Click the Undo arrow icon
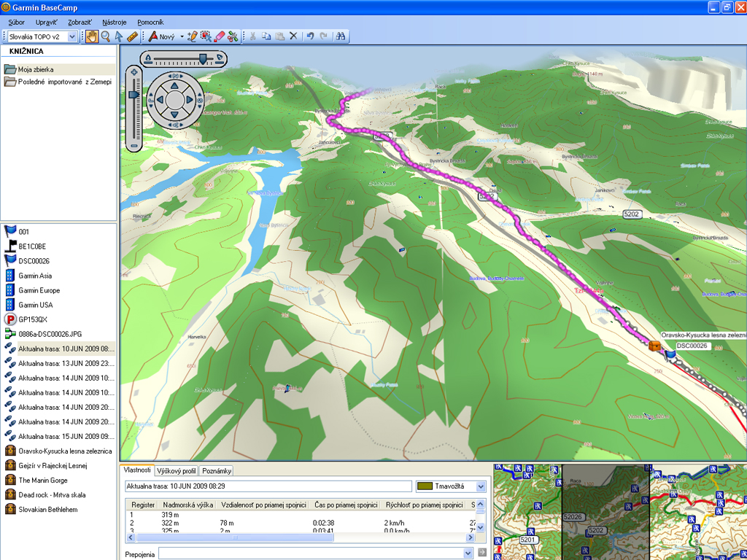The height and width of the screenshot is (560, 747). tap(310, 36)
